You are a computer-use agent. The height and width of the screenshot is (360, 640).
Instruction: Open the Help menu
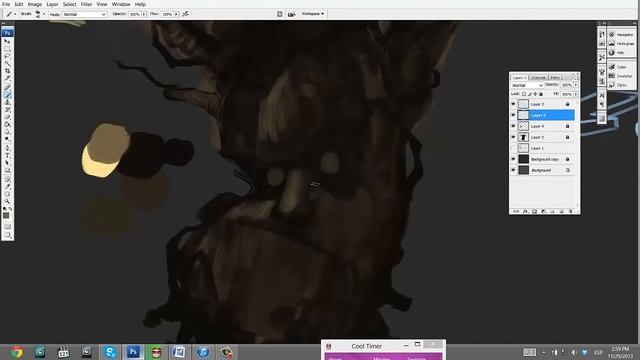(x=140, y=4)
